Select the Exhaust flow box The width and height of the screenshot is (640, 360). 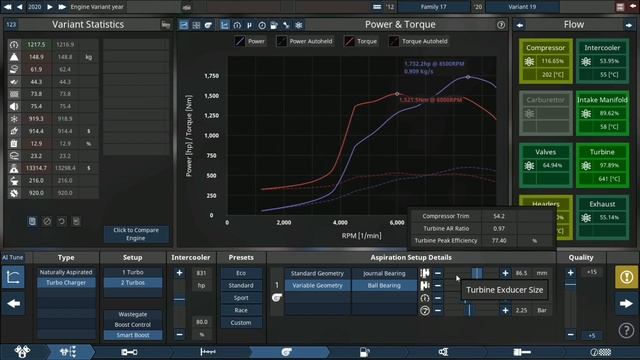coord(602,217)
